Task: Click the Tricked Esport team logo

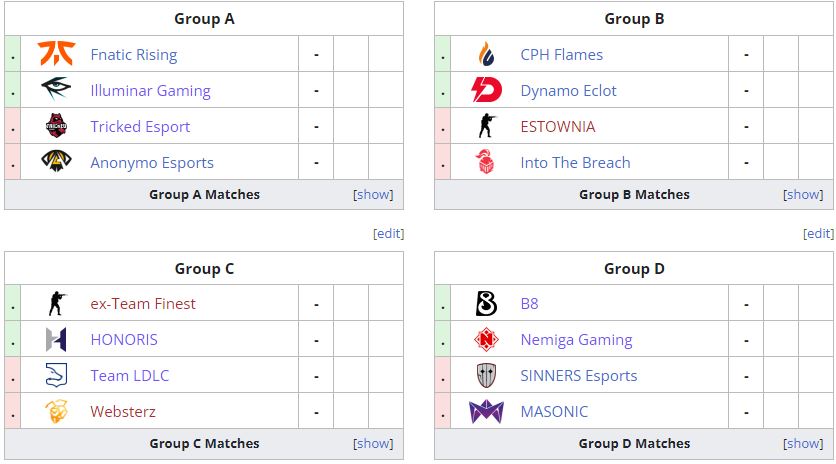Action: click(x=55, y=127)
